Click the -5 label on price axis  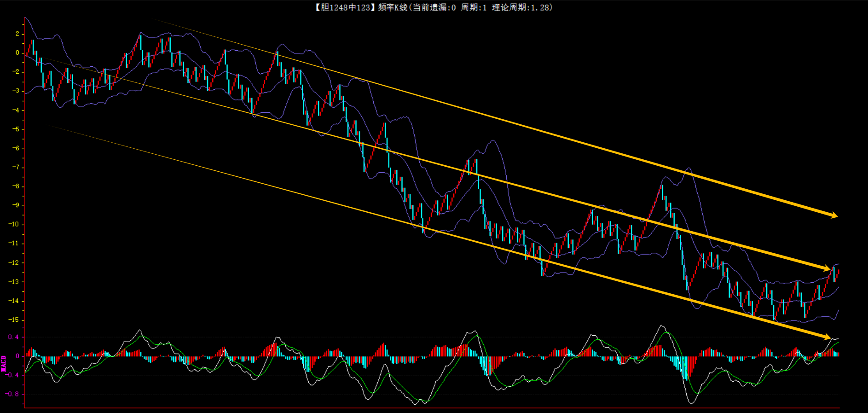point(16,129)
